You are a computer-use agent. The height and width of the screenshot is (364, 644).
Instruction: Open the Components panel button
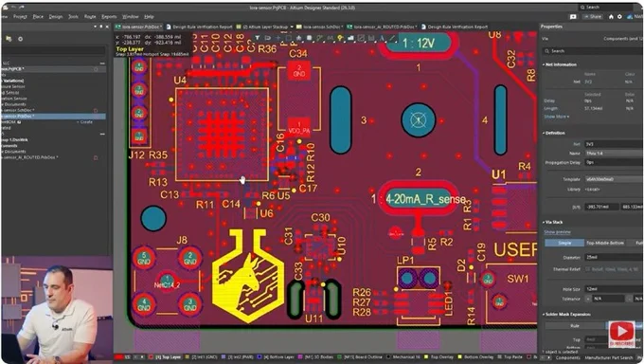click(x=568, y=357)
